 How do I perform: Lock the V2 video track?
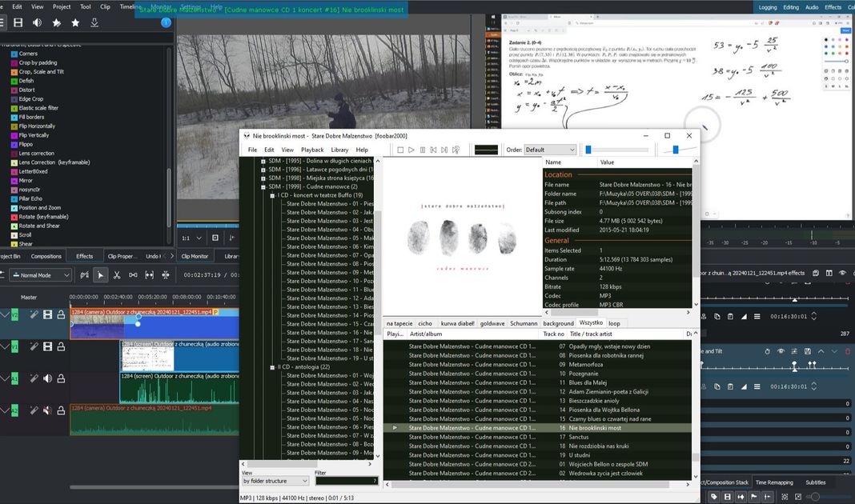60,314
